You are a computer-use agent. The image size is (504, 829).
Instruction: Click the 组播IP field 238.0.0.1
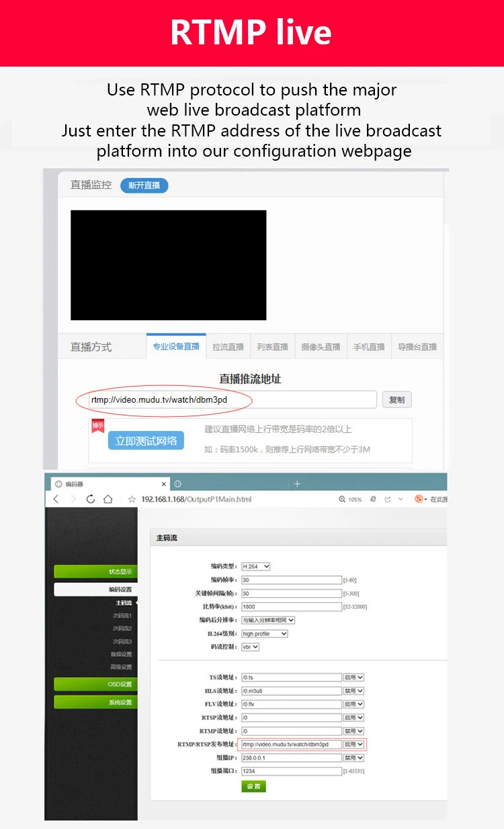(x=291, y=758)
